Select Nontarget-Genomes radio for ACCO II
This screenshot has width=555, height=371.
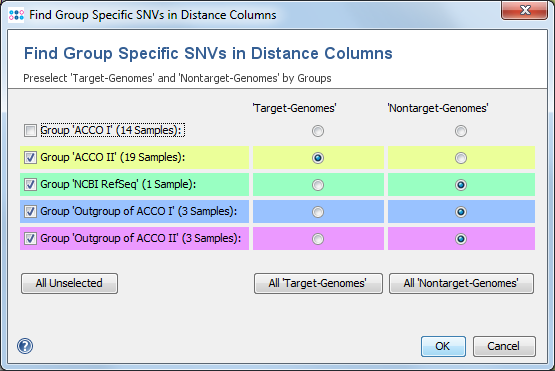tap(461, 158)
